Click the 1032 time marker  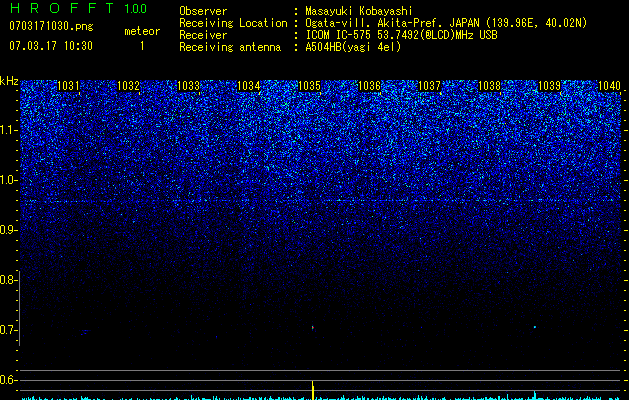pos(128,85)
